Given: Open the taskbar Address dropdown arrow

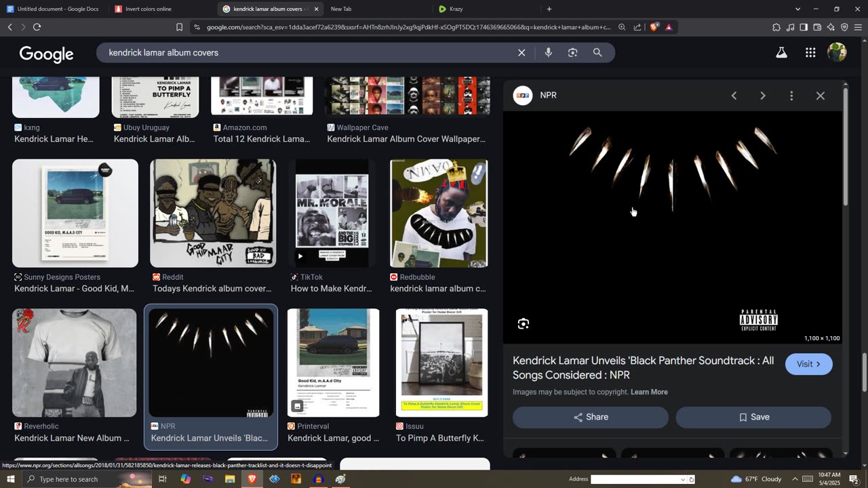Looking at the screenshot, I should [683, 479].
